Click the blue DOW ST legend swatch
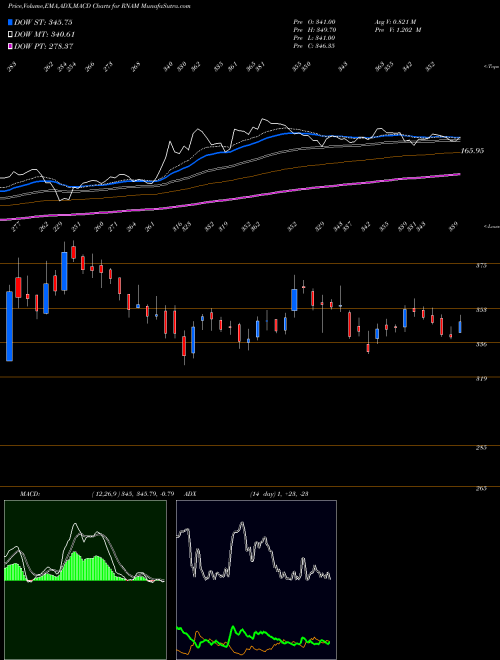Viewport: 500px width, 660px height. point(11,22)
